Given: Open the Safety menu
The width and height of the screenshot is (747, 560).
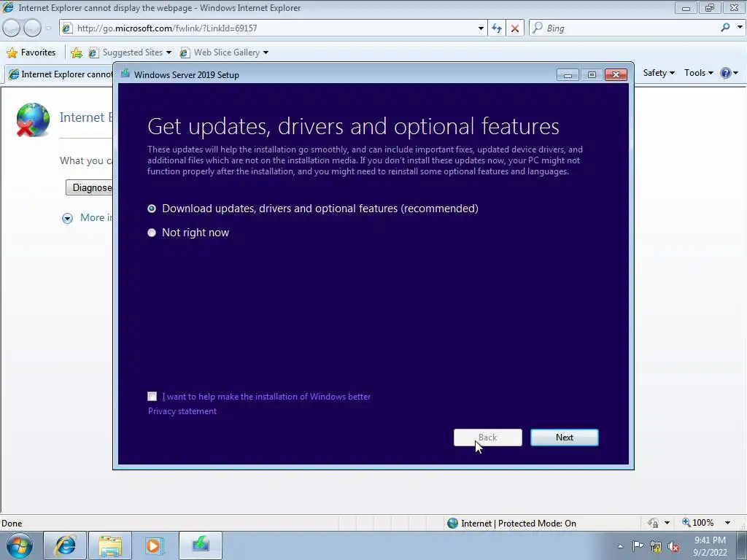Looking at the screenshot, I should click(x=659, y=73).
